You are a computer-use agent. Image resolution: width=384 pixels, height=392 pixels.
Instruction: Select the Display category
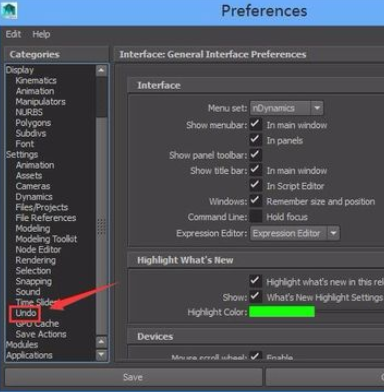click(20, 70)
